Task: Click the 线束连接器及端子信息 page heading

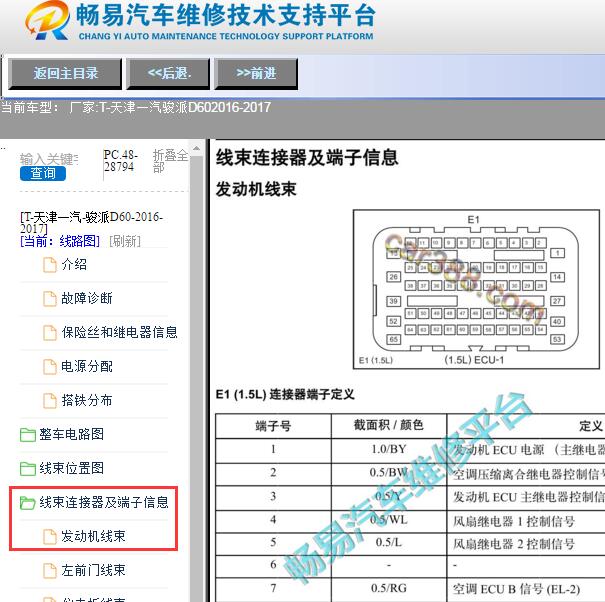Action: 307,157
